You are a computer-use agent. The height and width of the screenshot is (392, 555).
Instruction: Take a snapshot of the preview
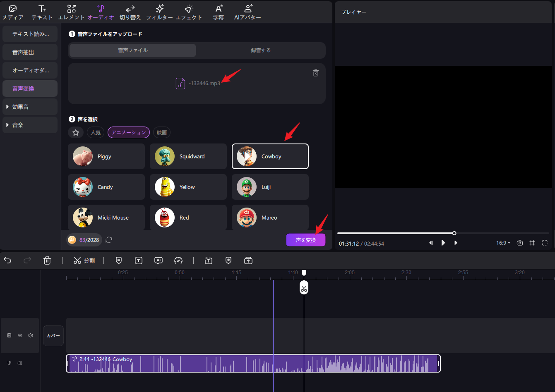[520, 243]
